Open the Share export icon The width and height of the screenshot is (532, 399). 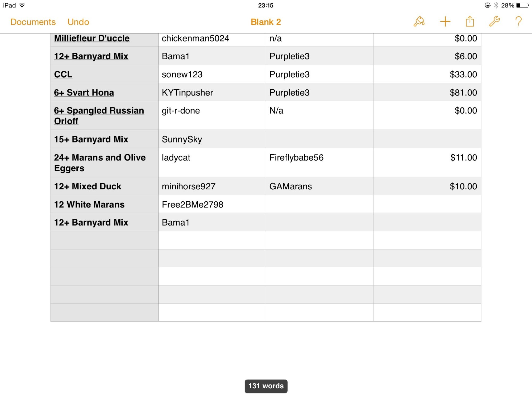[470, 22]
